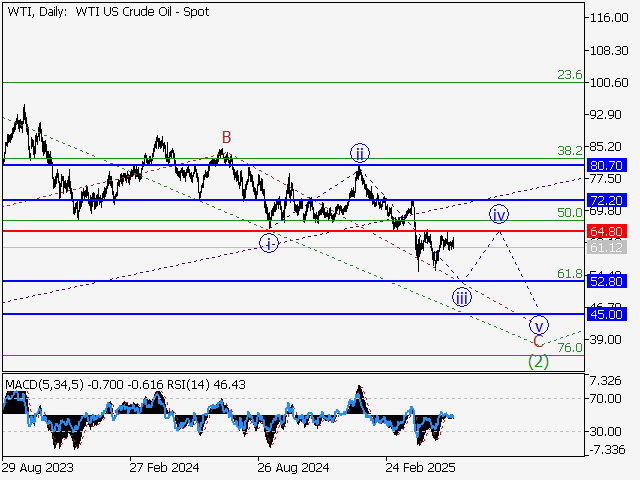Screen dimensions: 640x480
Task: Click the circled wave iii marker
Action: click(461, 296)
